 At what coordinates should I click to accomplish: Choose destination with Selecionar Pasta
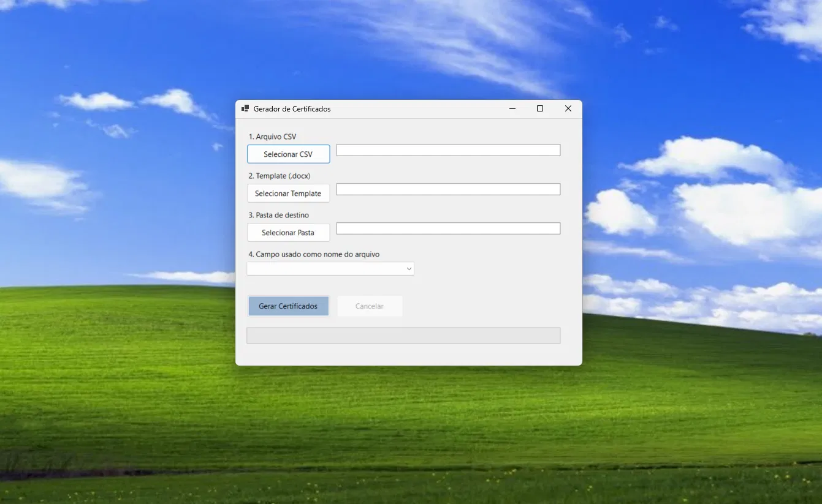coord(288,233)
